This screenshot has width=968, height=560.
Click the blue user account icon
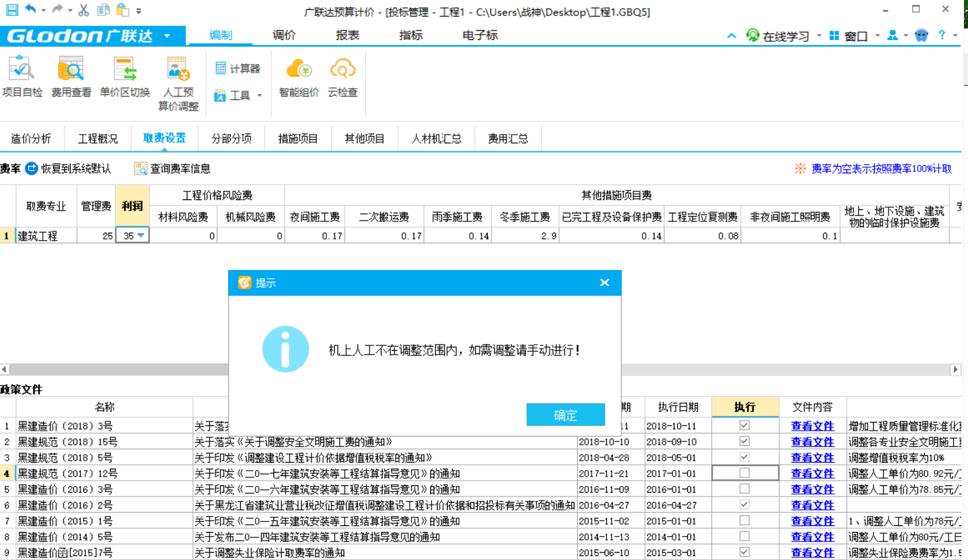point(892,35)
